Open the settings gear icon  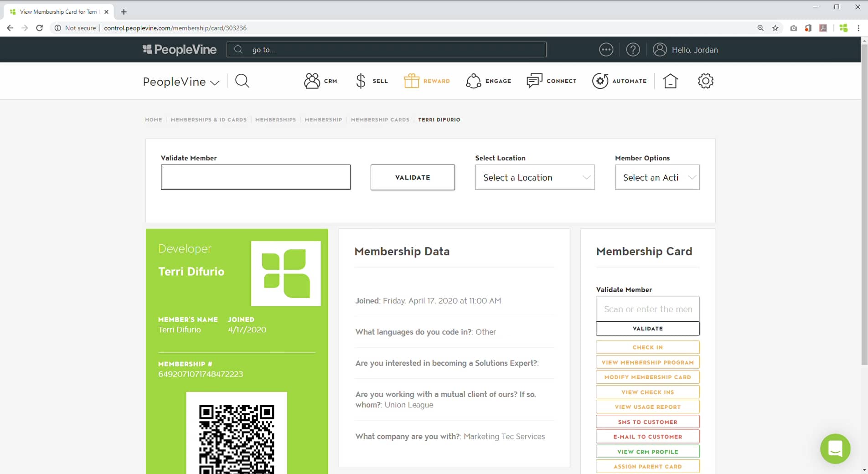(x=705, y=81)
